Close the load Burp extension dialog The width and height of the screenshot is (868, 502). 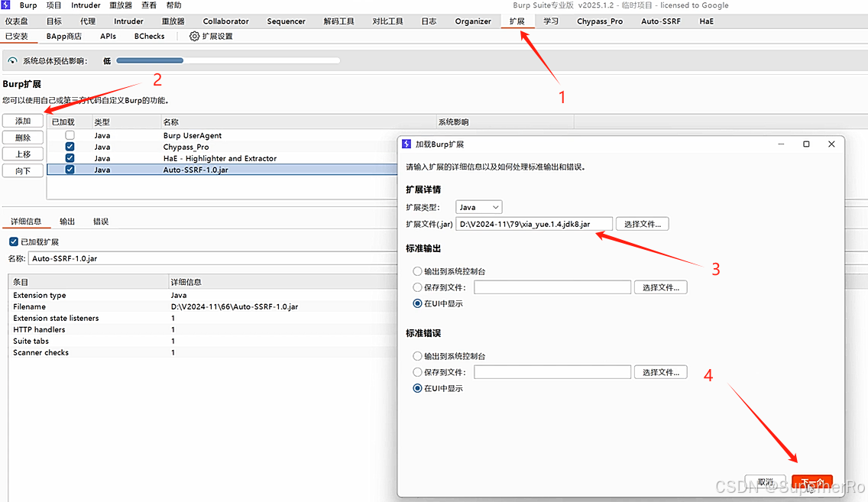tap(831, 144)
